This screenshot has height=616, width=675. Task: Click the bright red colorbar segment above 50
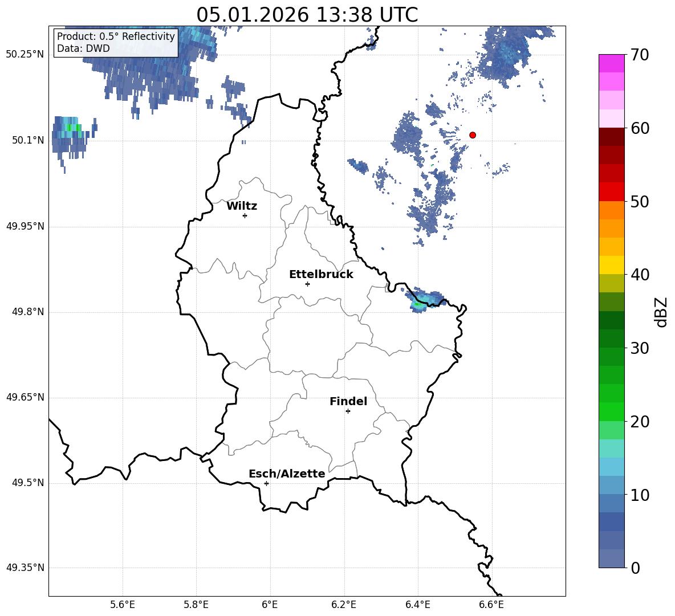point(612,192)
